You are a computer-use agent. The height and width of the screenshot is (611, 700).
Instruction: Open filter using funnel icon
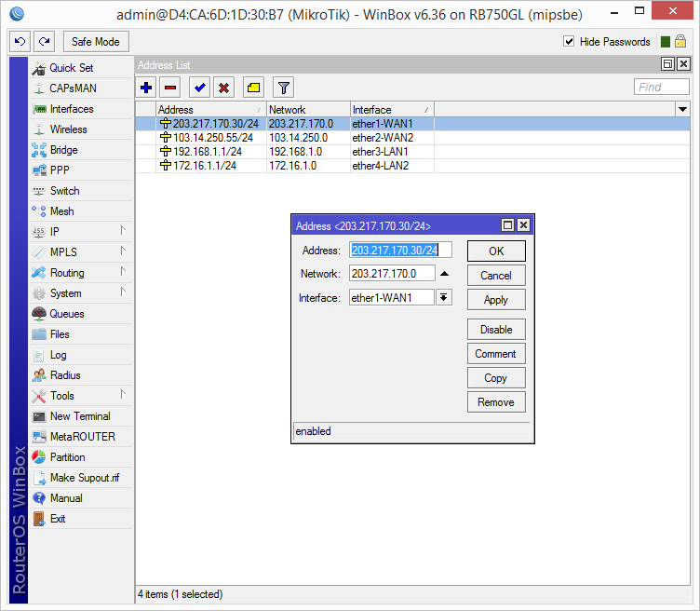point(284,88)
